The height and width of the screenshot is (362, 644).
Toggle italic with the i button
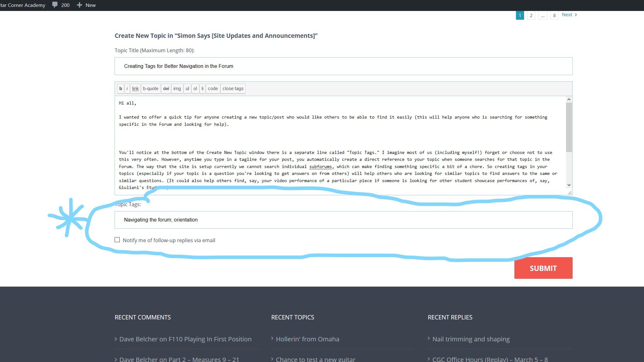(x=127, y=89)
